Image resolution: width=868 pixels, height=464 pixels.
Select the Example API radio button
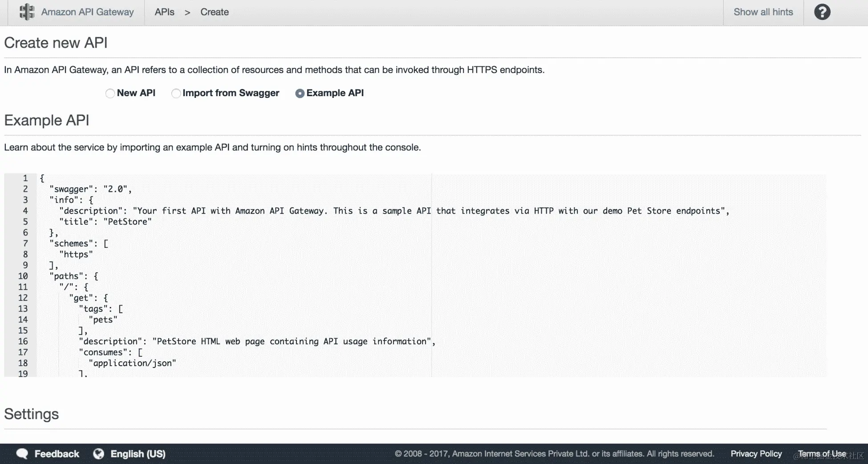click(300, 93)
